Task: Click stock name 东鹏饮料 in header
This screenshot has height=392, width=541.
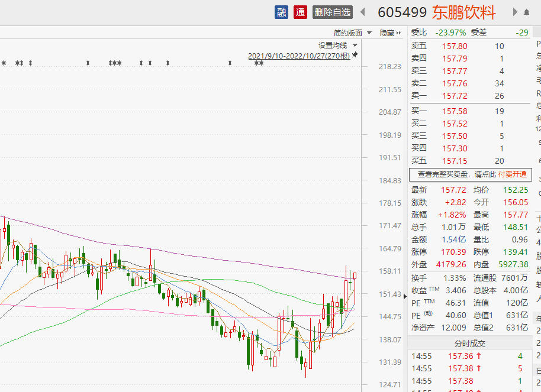Action: point(463,12)
